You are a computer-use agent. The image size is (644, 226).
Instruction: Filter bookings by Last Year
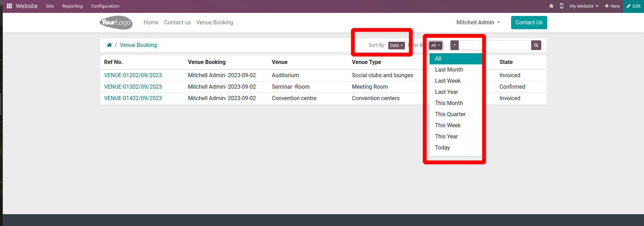point(456,92)
